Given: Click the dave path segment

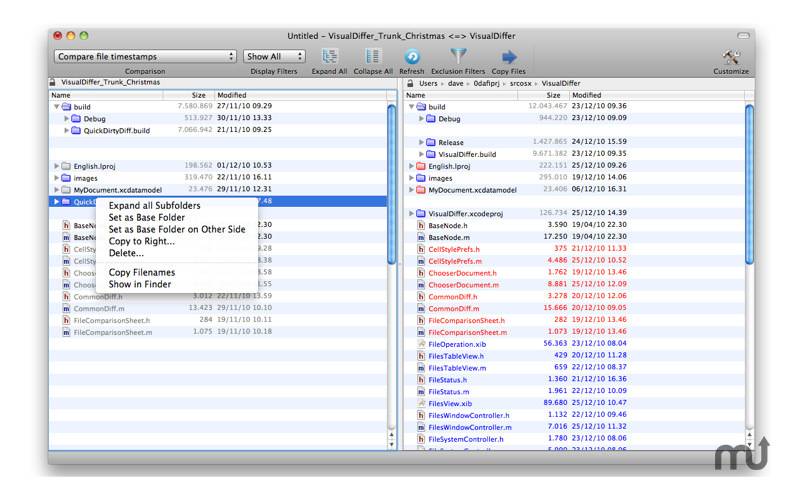Looking at the screenshot, I should (456, 83).
